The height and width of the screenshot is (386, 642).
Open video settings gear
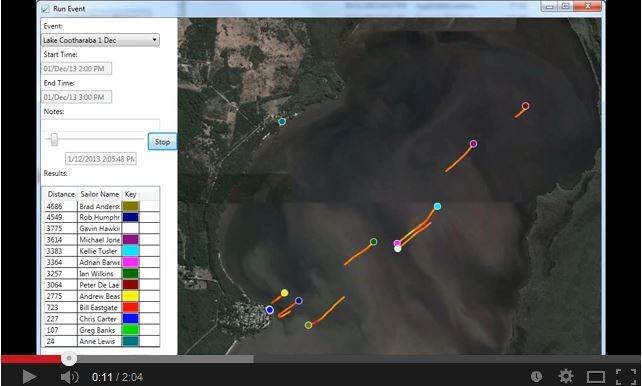[566, 376]
